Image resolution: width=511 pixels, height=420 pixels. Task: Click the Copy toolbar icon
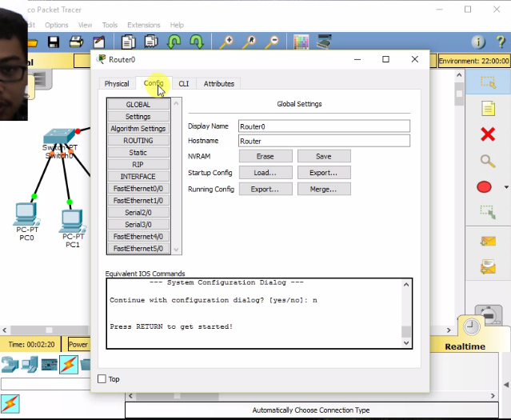click(129, 42)
